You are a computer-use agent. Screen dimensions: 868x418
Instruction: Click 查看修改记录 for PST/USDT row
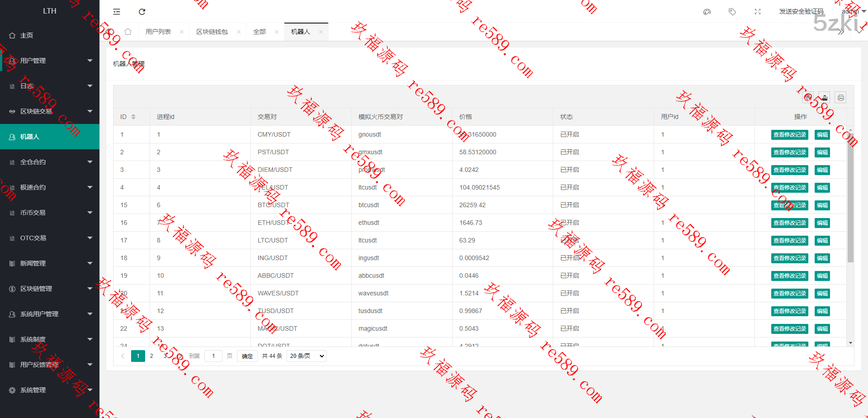pyautogui.click(x=789, y=152)
